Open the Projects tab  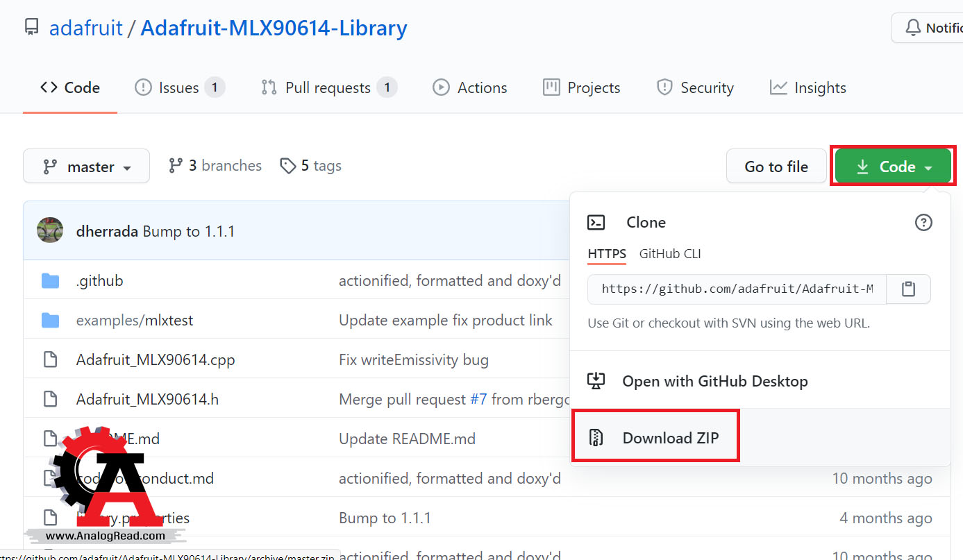pyautogui.click(x=582, y=88)
